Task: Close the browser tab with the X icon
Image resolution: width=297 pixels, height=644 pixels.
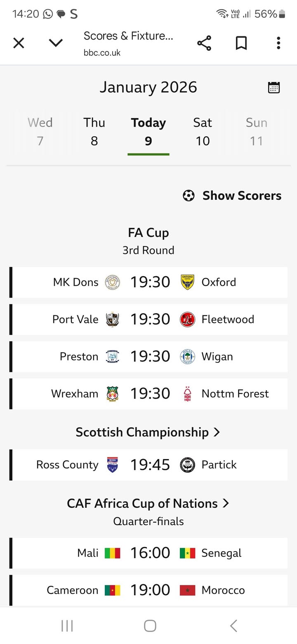Action: (19, 43)
